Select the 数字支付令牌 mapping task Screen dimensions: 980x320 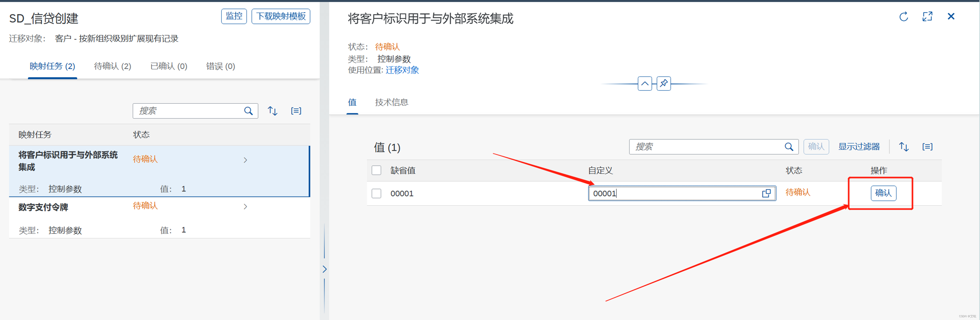[159, 218]
